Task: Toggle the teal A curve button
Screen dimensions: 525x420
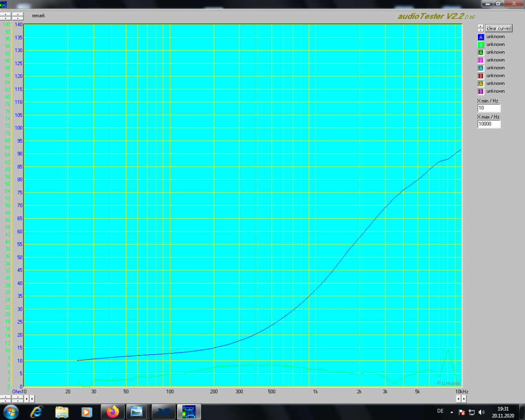Action: 481,68
